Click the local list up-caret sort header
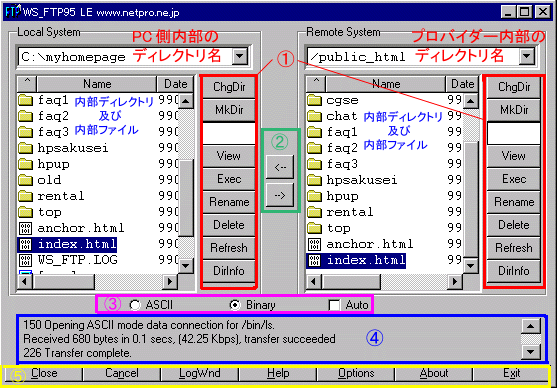Screen dimensions: 557x388 (27, 84)
